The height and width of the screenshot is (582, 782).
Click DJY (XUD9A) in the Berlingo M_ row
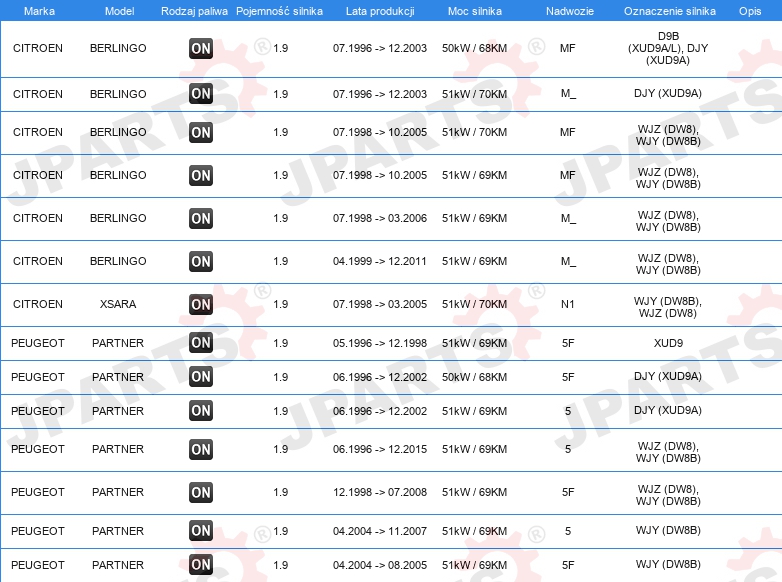point(668,93)
